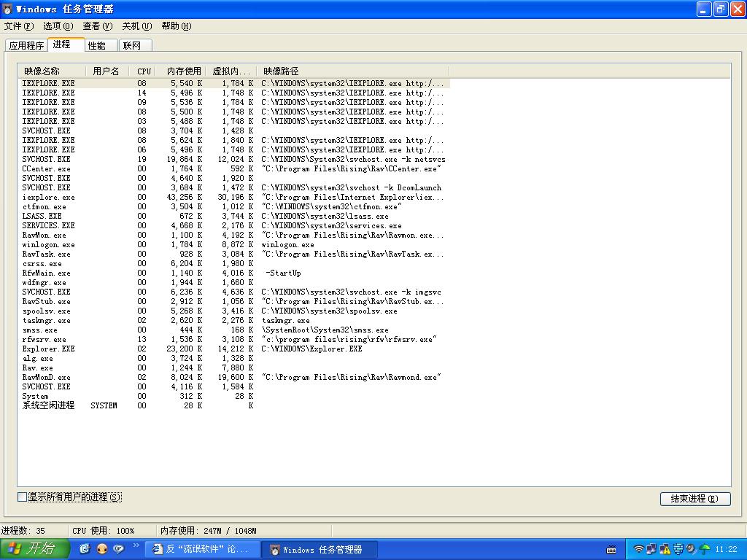Expand quick launch overflow chevron
This screenshot has width=747, height=560.
136,545
